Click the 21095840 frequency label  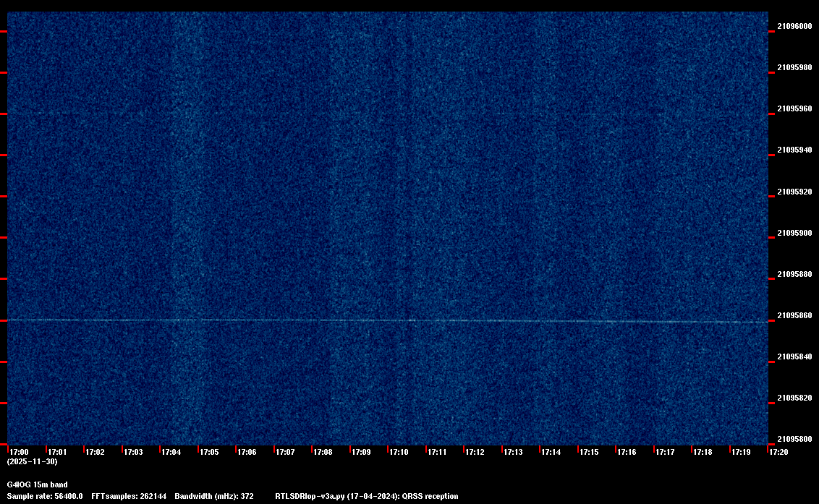click(794, 356)
